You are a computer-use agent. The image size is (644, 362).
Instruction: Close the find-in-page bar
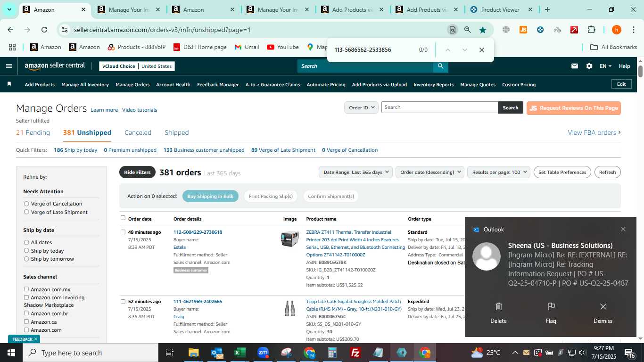pos(481,50)
